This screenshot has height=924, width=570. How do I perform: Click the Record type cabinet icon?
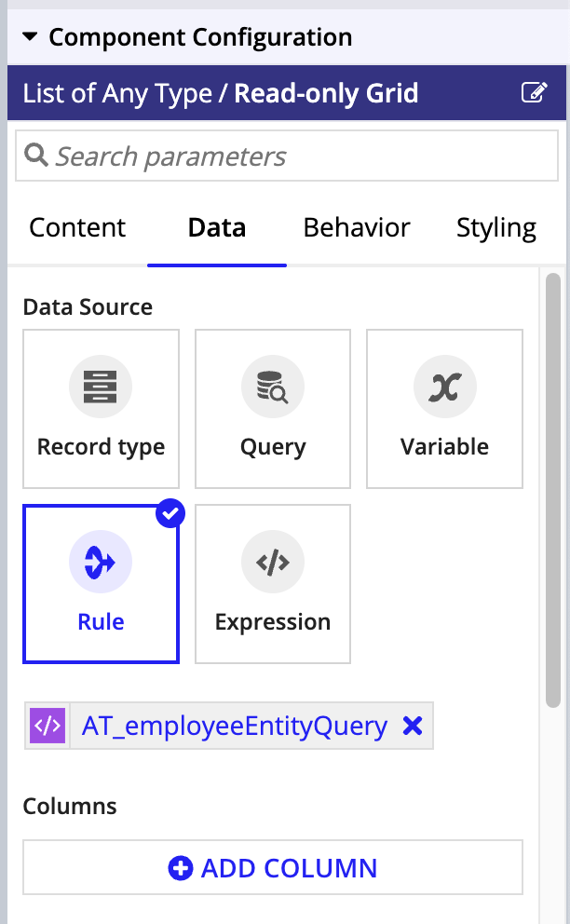click(x=101, y=387)
